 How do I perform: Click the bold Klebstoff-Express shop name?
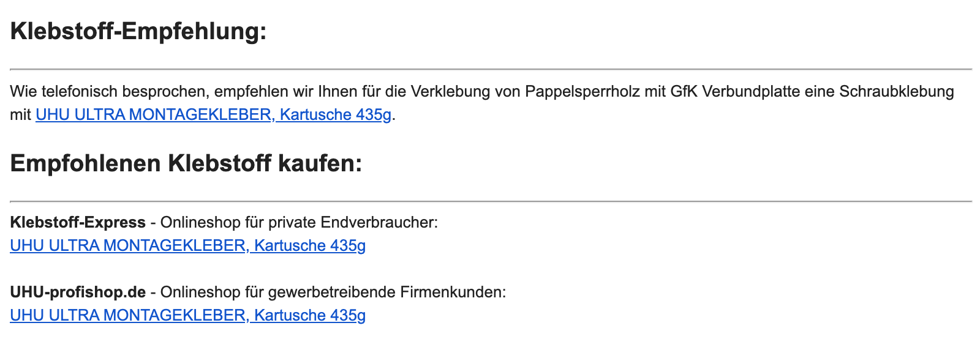point(78,222)
